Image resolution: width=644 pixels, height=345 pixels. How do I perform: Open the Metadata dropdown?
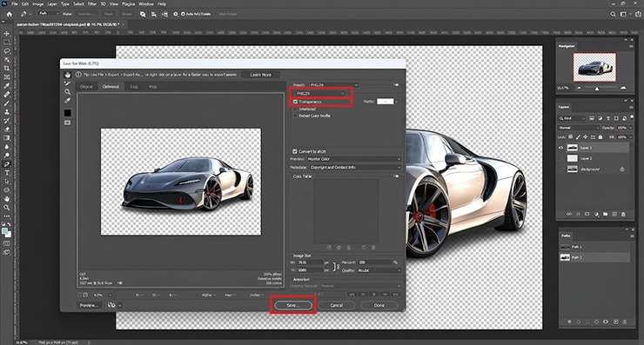tap(355, 168)
